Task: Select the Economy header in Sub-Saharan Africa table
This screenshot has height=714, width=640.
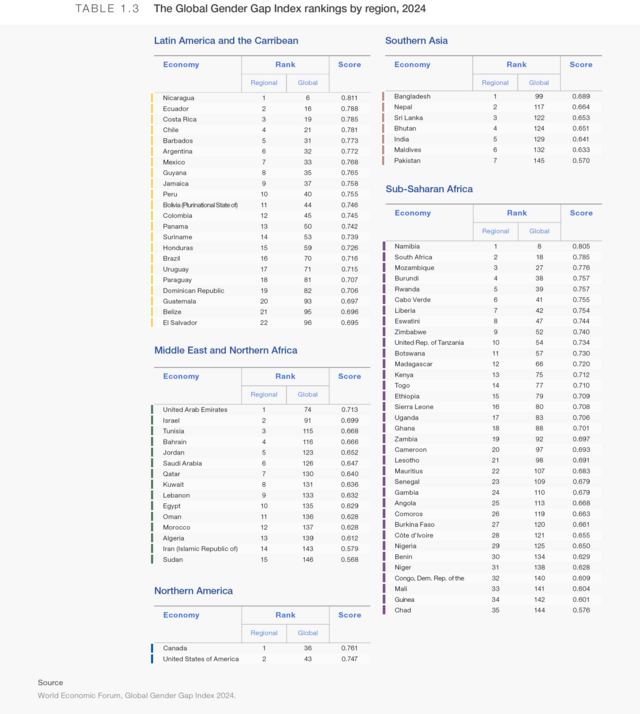Action: point(412,213)
